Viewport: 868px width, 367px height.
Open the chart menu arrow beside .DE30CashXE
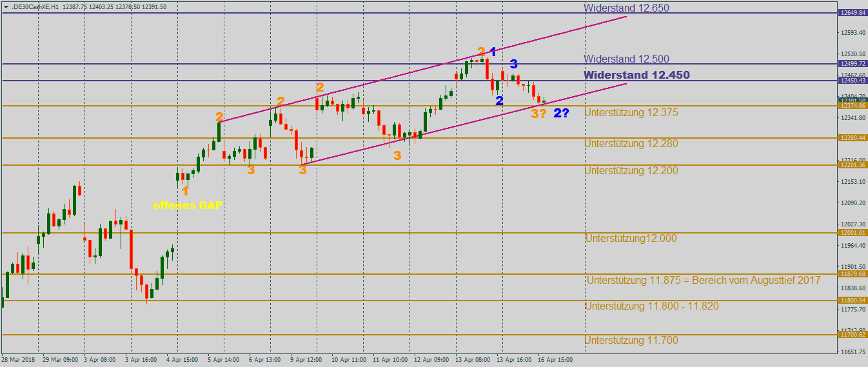pos(6,6)
